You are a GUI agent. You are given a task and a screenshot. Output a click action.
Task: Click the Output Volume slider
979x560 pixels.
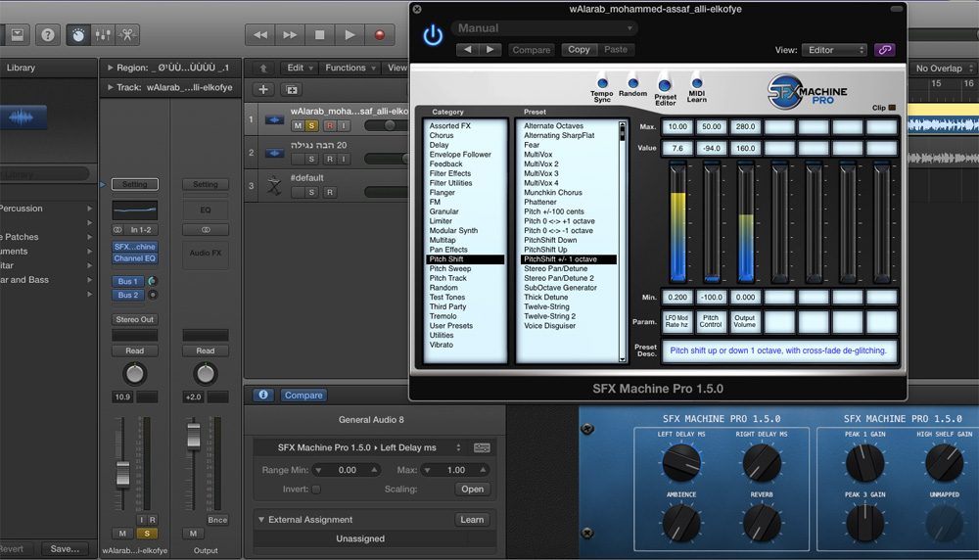745,221
